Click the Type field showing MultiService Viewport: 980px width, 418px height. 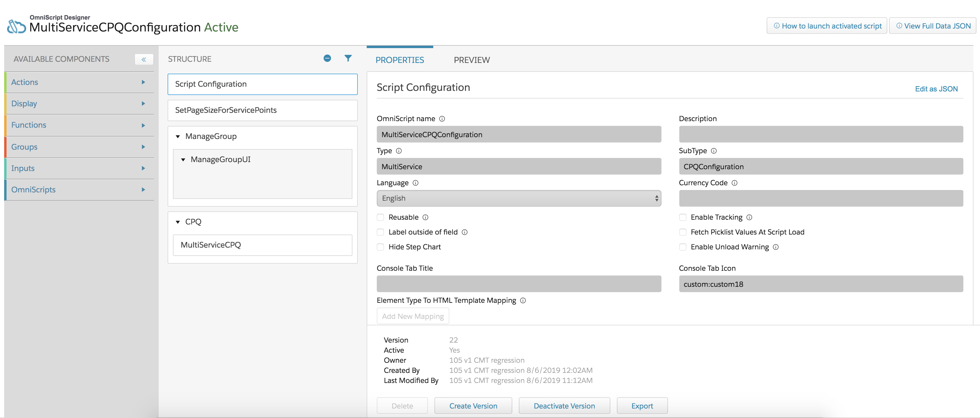[x=519, y=167]
